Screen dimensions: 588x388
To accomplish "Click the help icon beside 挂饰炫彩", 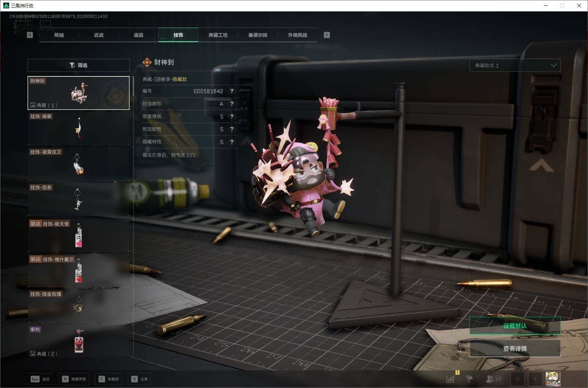I will [x=232, y=104].
